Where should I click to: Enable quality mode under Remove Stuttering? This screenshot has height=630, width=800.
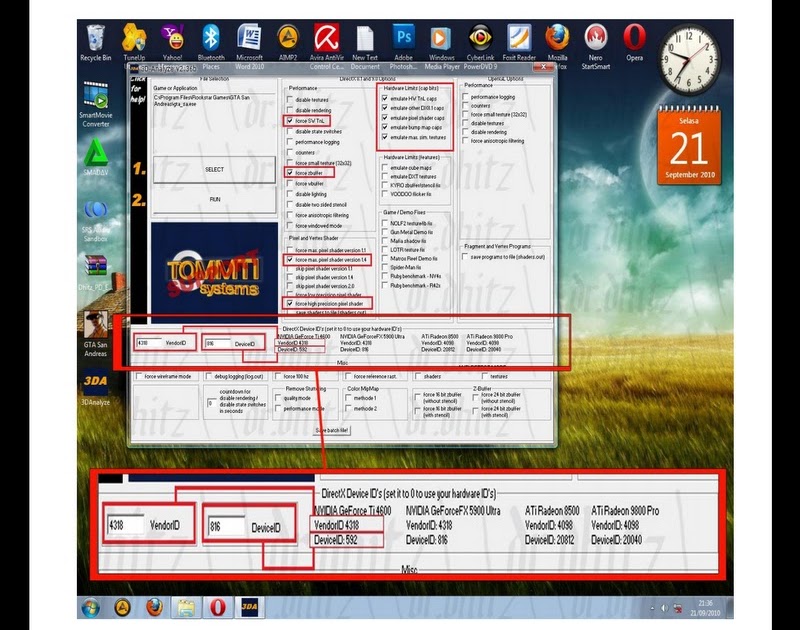point(278,398)
